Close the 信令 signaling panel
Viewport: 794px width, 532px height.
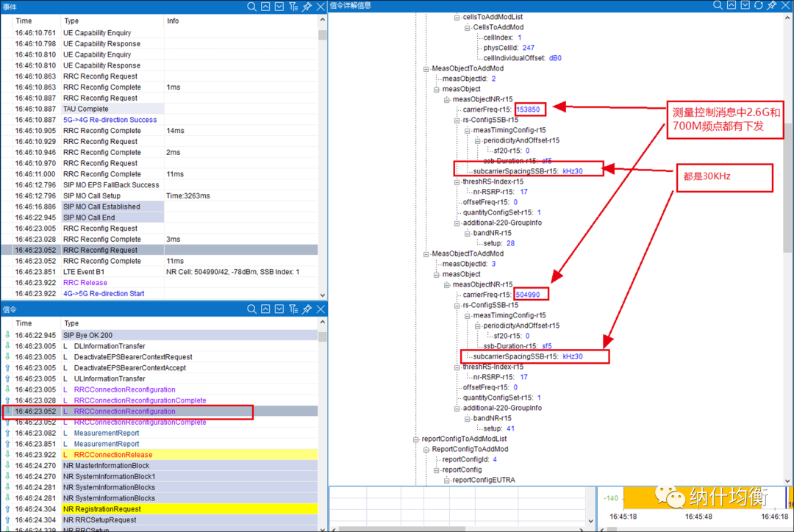pos(321,309)
